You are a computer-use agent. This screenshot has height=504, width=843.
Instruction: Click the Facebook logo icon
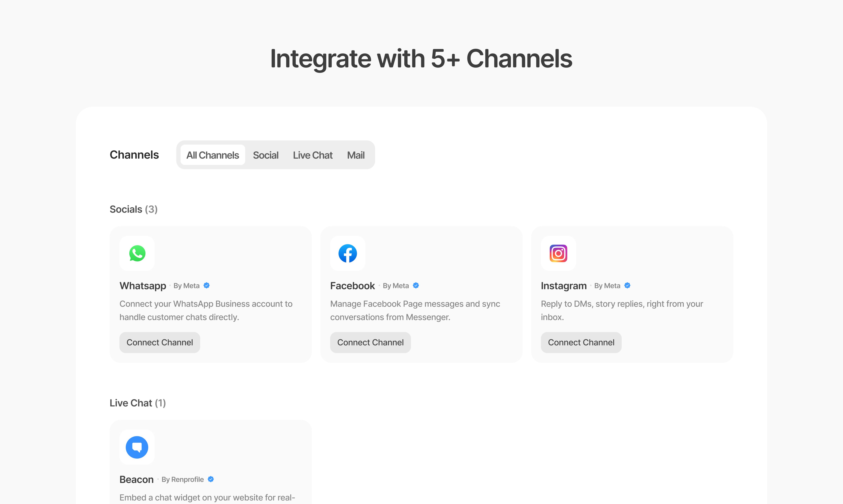coord(348,253)
